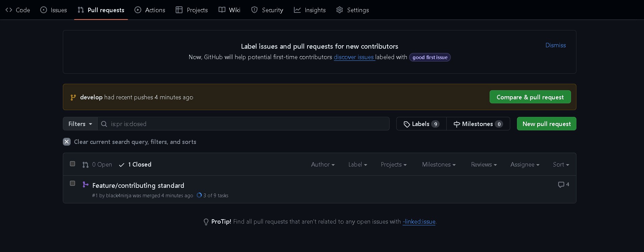This screenshot has height=252, width=644.
Task: Show the 0 Open pull requests
Action: click(98, 165)
